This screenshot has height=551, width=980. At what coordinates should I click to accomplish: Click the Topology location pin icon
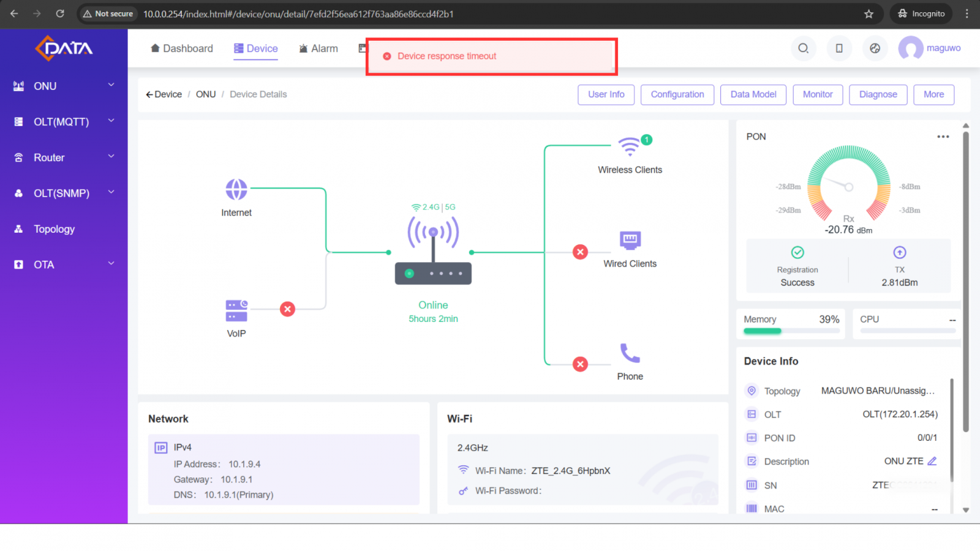pos(752,391)
